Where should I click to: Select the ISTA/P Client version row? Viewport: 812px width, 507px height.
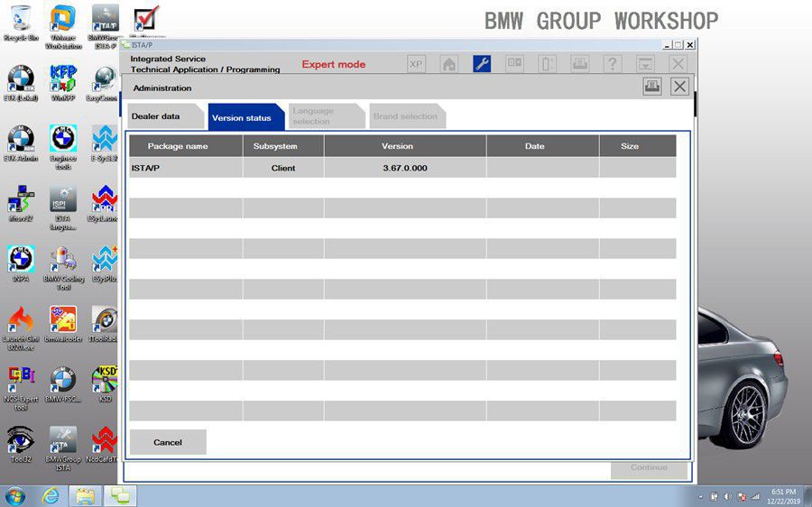click(x=402, y=168)
